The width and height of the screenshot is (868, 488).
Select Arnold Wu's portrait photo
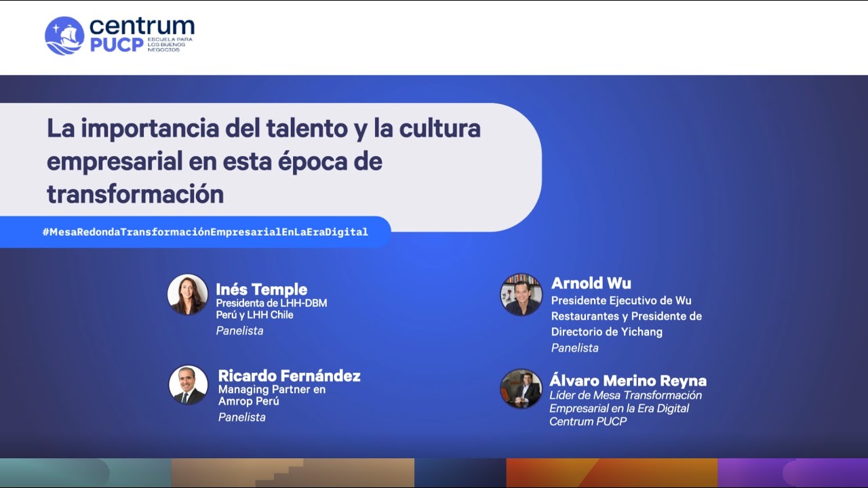[x=521, y=295]
